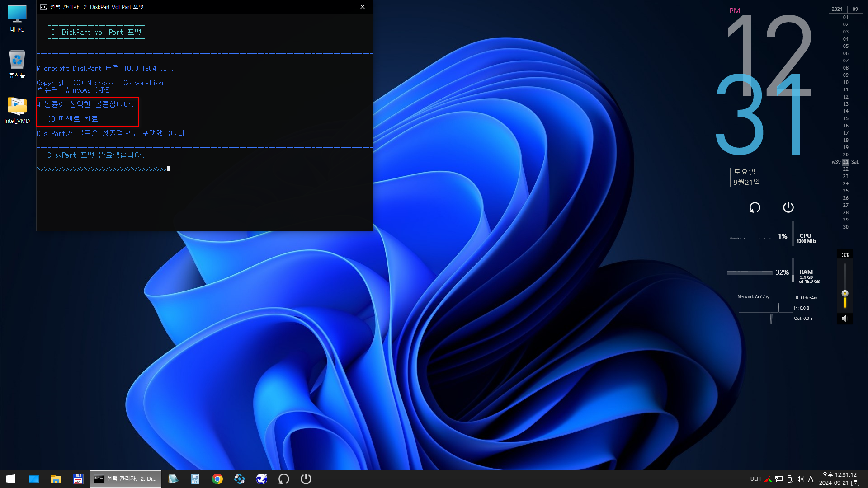Select the DiskPart command prompt taskbar button
Viewport: 868px width, 488px height.
tap(126, 479)
